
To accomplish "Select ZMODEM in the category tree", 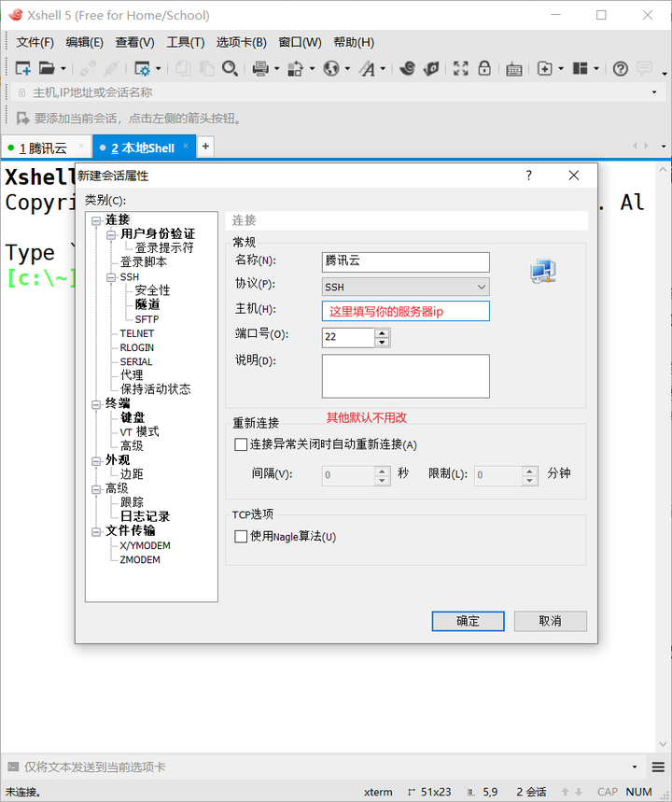I will [140, 559].
